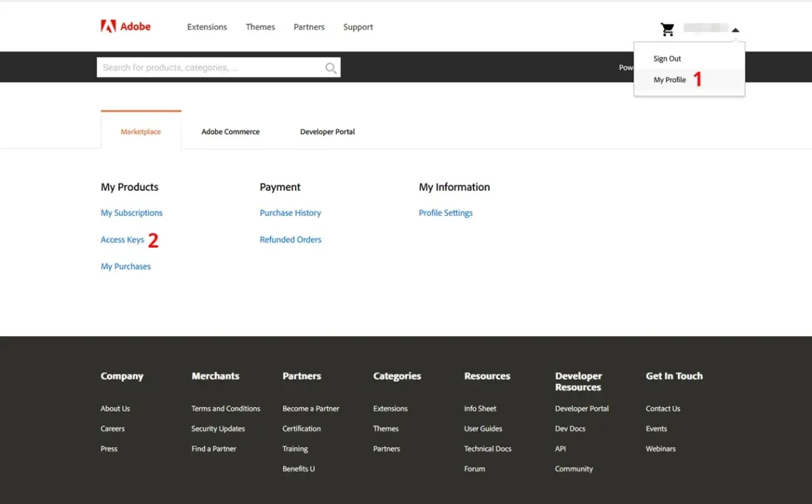Screen dimensions: 812x504
Task: Open Access Keys
Action: click(122, 239)
